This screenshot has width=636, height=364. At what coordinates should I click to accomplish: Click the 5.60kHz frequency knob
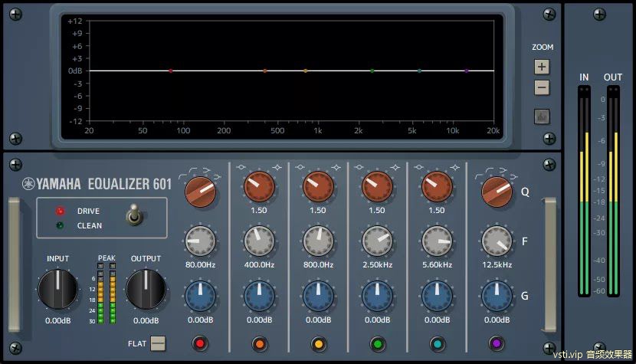[x=437, y=241]
